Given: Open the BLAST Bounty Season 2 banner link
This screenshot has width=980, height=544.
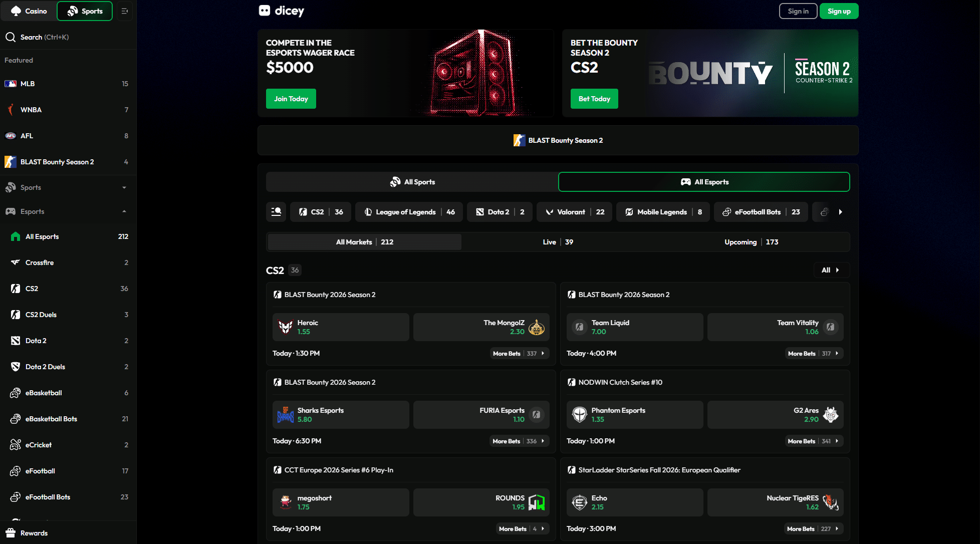Looking at the screenshot, I should pyautogui.click(x=558, y=140).
